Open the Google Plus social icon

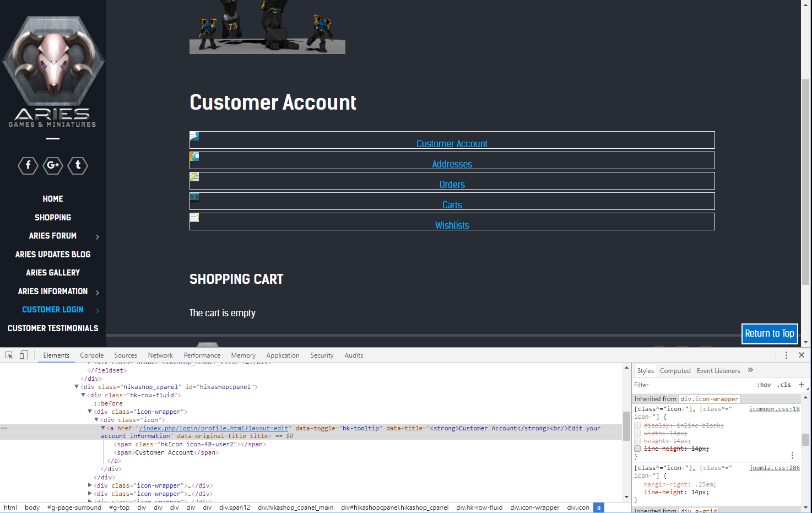53,165
